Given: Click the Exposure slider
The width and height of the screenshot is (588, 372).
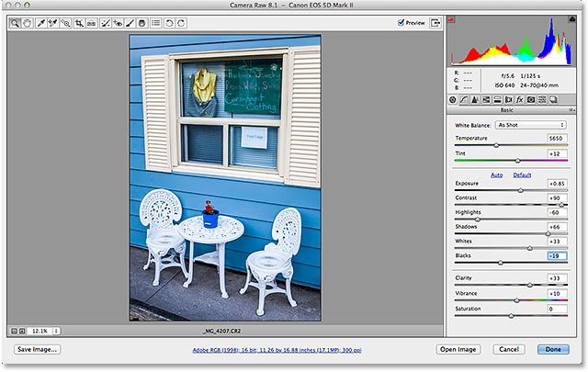Looking at the screenshot, I should (x=521, y=190).
